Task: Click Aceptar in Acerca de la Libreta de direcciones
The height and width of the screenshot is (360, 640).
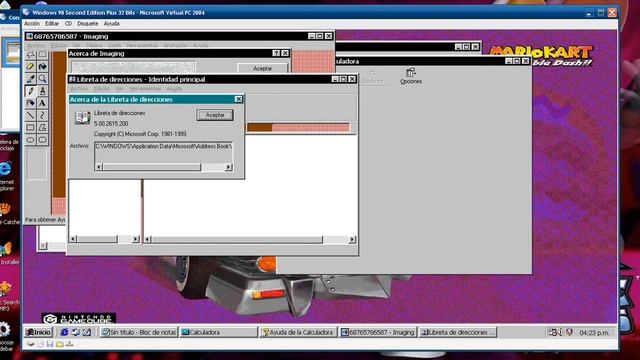Action: pyautogui.click(x=215, y=115)
